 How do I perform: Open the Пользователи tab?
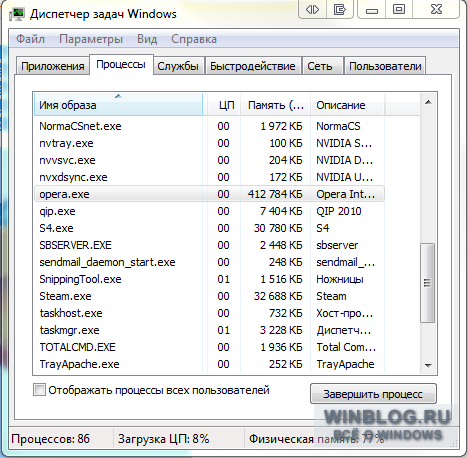point(385,66)
